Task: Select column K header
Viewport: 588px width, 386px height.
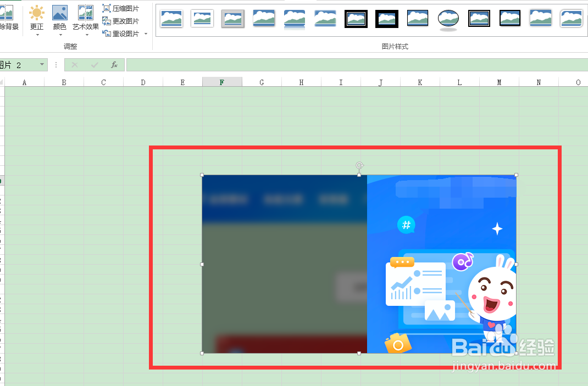Action: coord(420,82)
